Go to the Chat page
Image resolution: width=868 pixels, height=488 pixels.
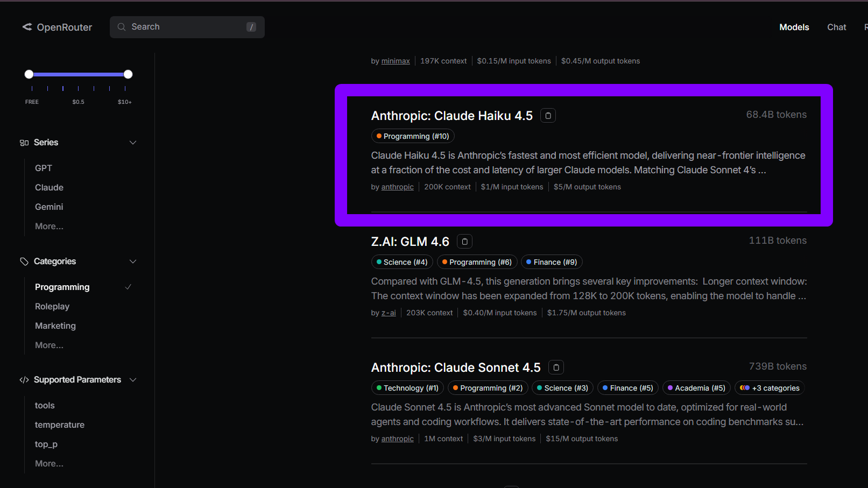click(x=836, y=27)
